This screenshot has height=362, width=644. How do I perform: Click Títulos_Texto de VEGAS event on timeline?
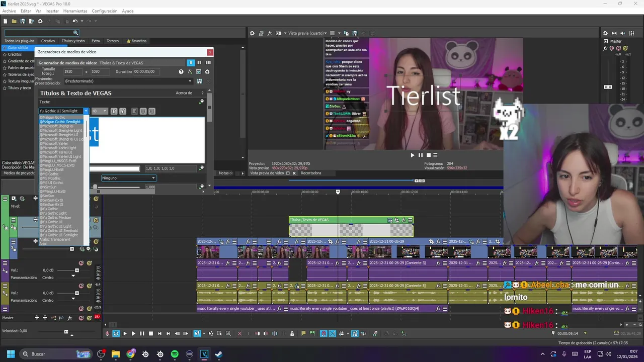point(351,227)
